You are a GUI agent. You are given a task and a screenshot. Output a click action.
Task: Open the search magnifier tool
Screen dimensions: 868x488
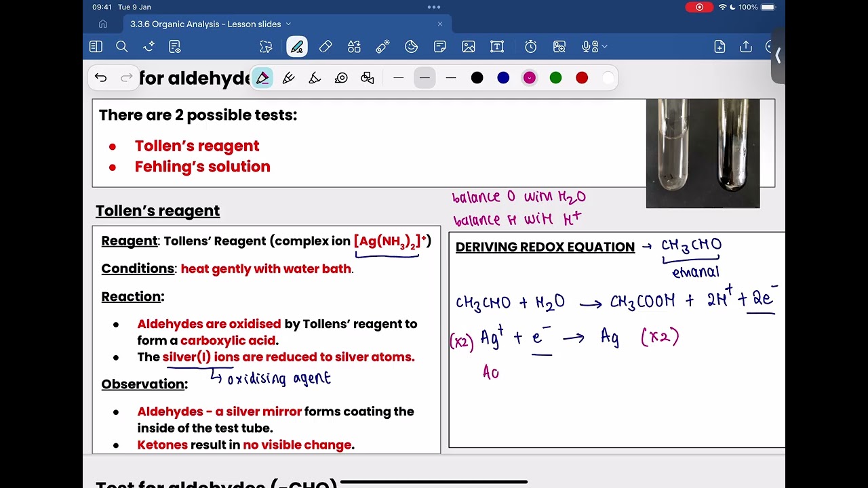(122, 47)
